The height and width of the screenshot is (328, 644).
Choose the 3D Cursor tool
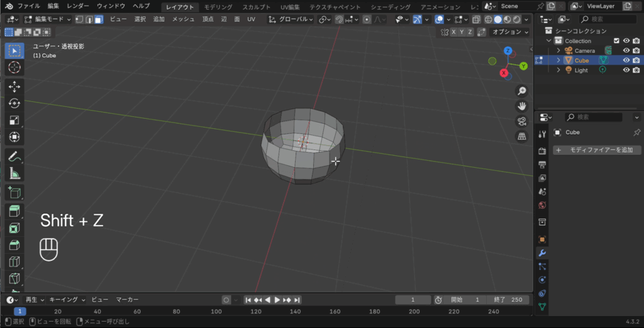point(14,67)
